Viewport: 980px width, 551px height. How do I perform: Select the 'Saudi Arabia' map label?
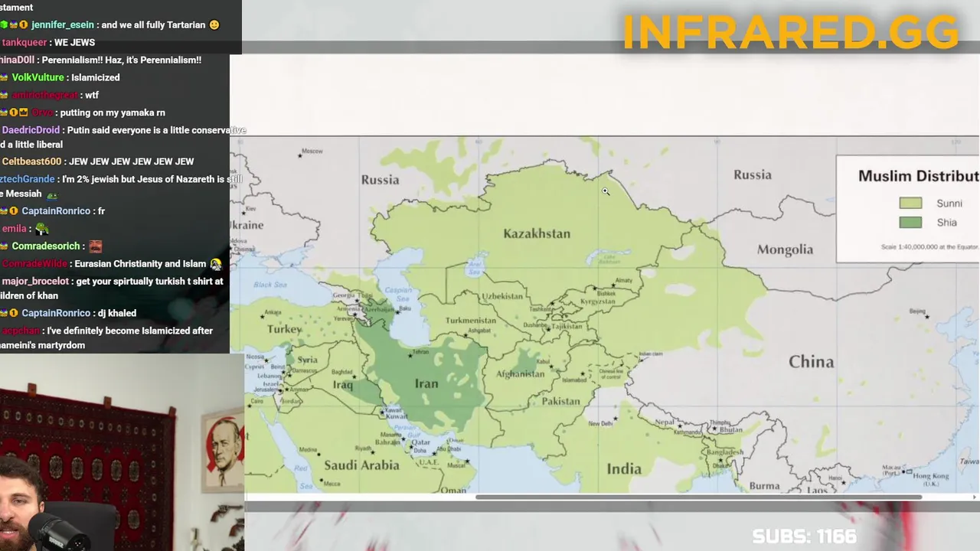coord(361,465)
